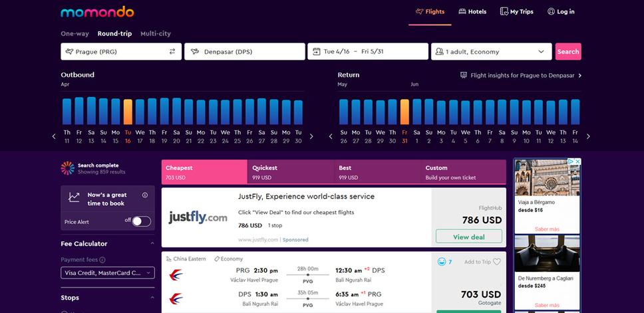The height and width of the screenshot is (313, 644).
Task: Open My Trips link
Action: 517,11
